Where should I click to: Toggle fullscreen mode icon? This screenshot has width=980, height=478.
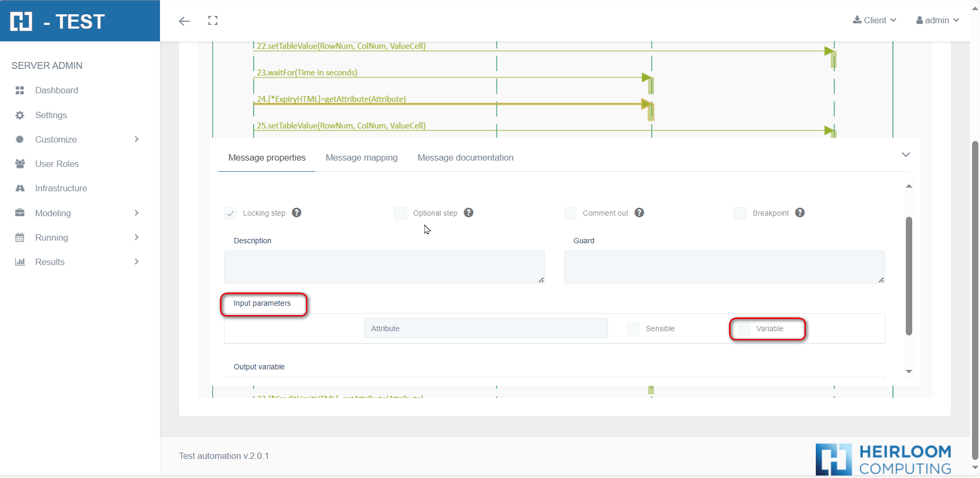[213, 21]
